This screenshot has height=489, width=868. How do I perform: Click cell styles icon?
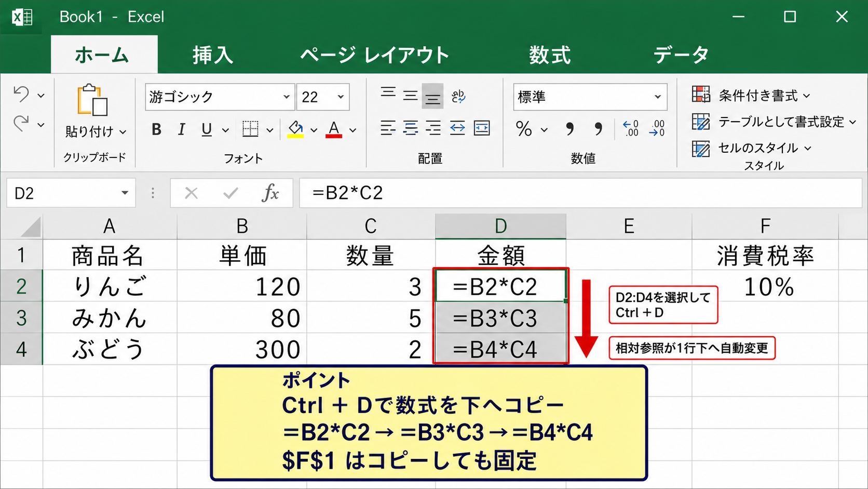point(701,149)
